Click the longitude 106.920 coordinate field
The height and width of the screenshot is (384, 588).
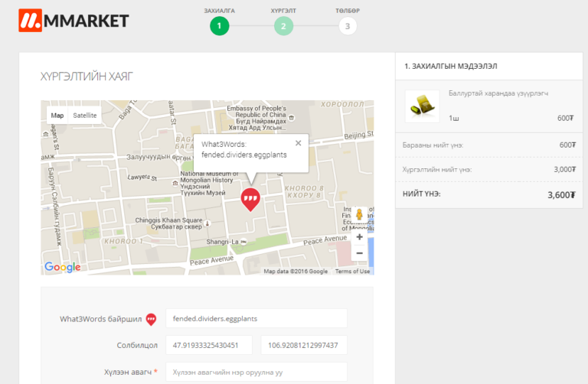pos(304,345)
